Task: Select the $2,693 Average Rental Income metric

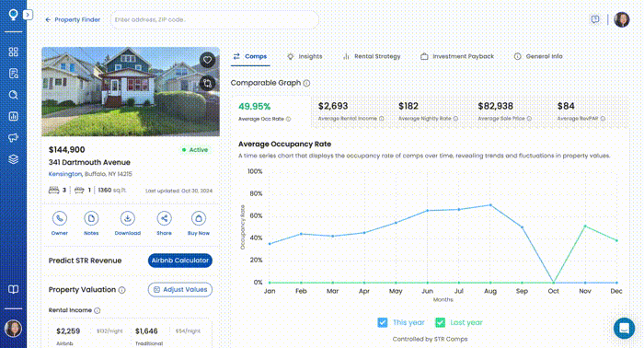Action: 351,111
